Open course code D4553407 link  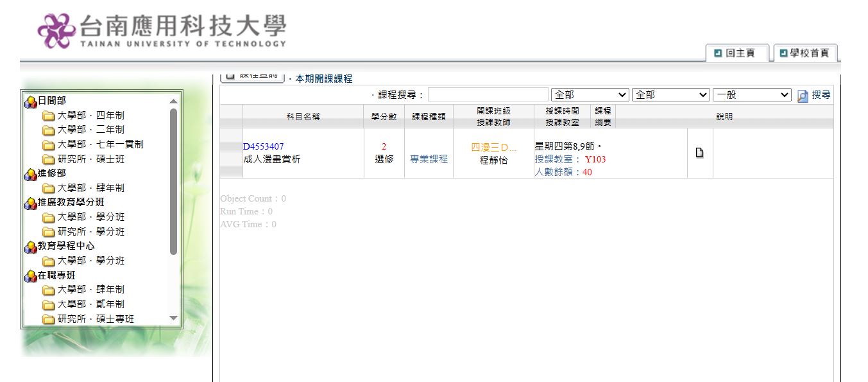coord(263,146)
